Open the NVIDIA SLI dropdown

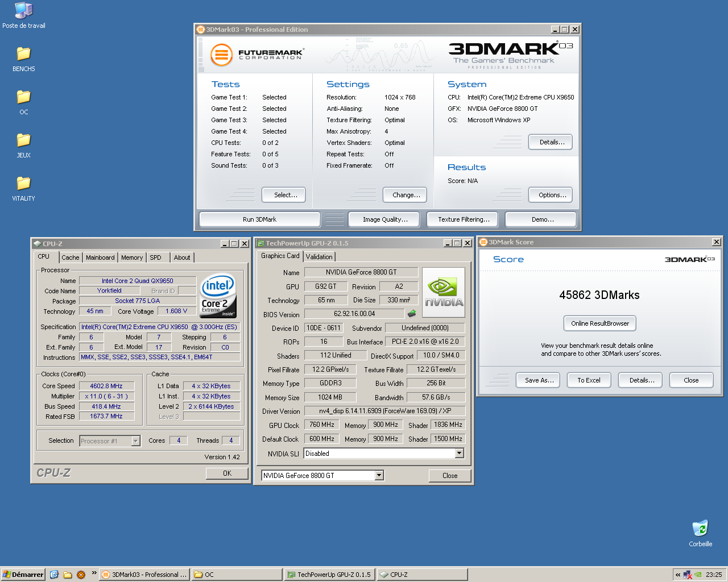[x=460, y=454]
